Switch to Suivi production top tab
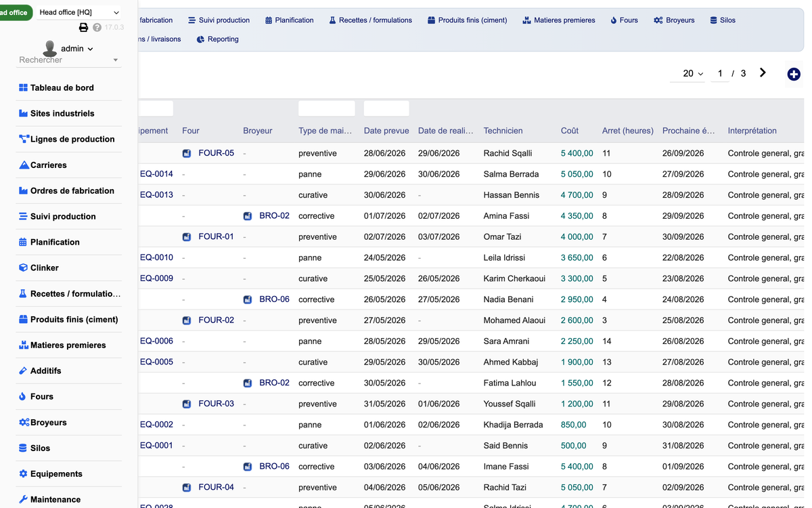This screenshot has width=812, height=508. coord(219,20)
